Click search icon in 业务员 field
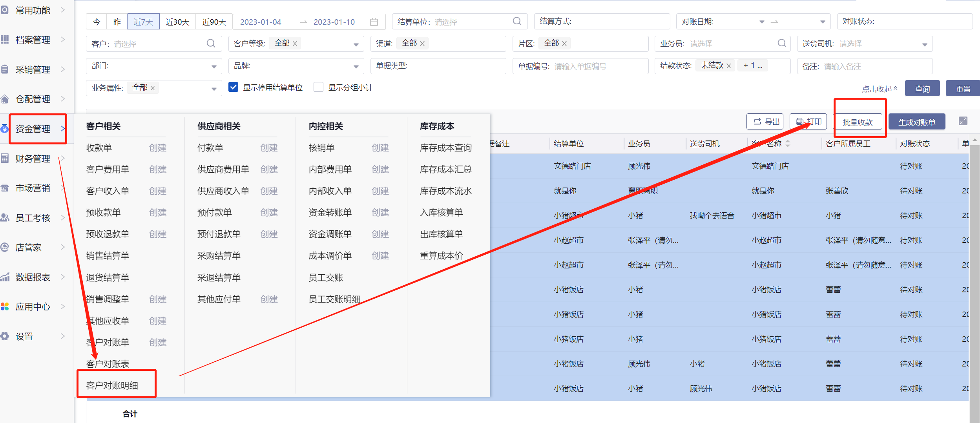This screenshot has height=423, width=980. pyautogui.click(x=781, y=44)
